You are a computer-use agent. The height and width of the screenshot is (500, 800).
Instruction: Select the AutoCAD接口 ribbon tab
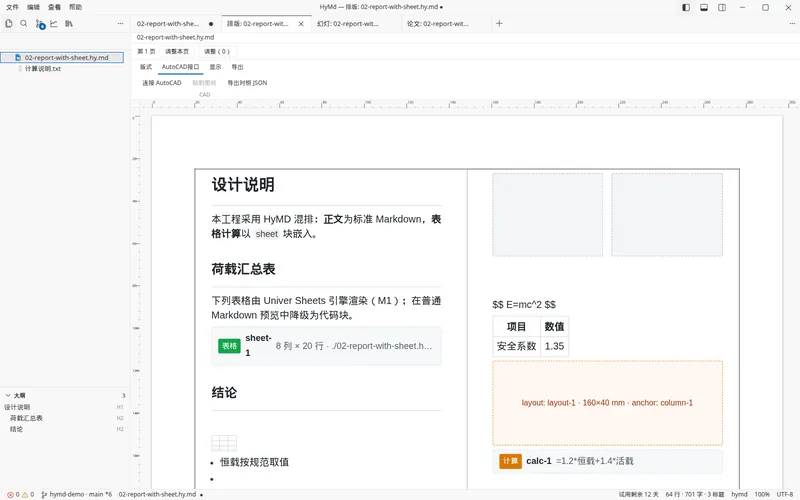[180, 67]
